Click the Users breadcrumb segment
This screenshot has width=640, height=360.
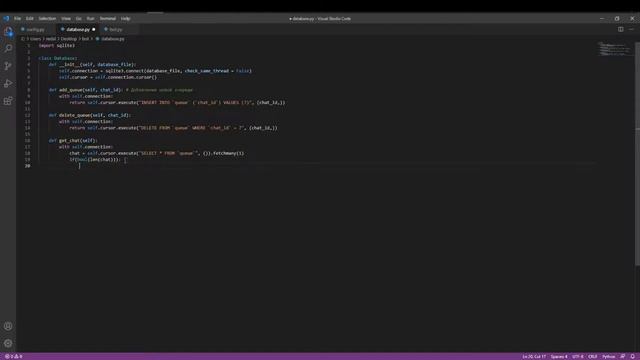pyautogui.click(x=36, y=39)
